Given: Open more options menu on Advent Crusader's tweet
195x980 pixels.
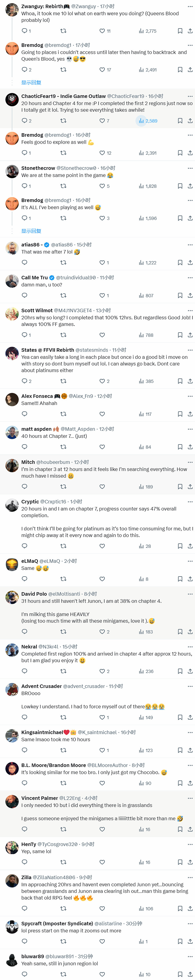Looking at the screenshot, I should click(x=190, y=686).
